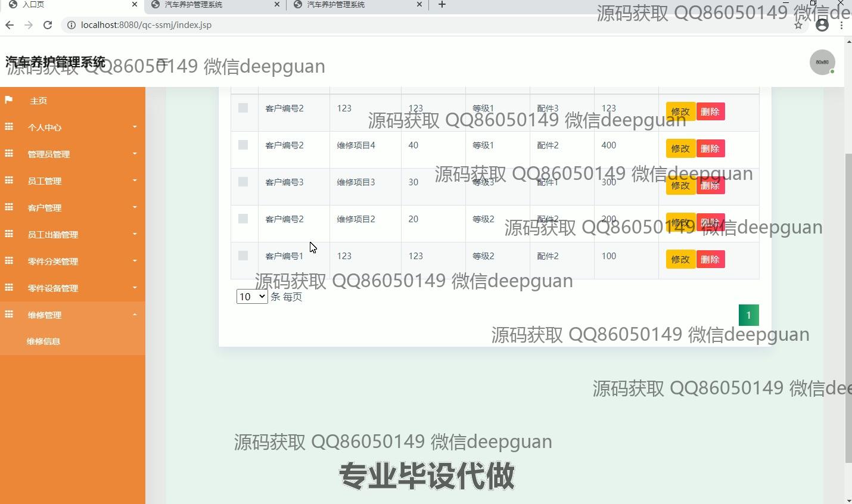Open the 维修信息 submenu item
Image resolution: width=852 pixels, height=504 pixels.
pos(43,341)
